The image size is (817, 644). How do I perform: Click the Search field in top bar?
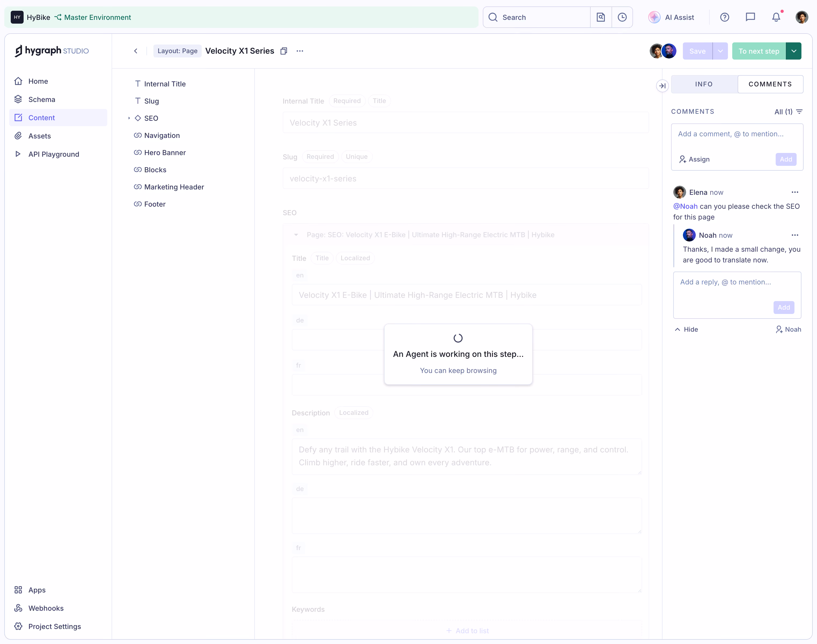[x=537, y=17]
